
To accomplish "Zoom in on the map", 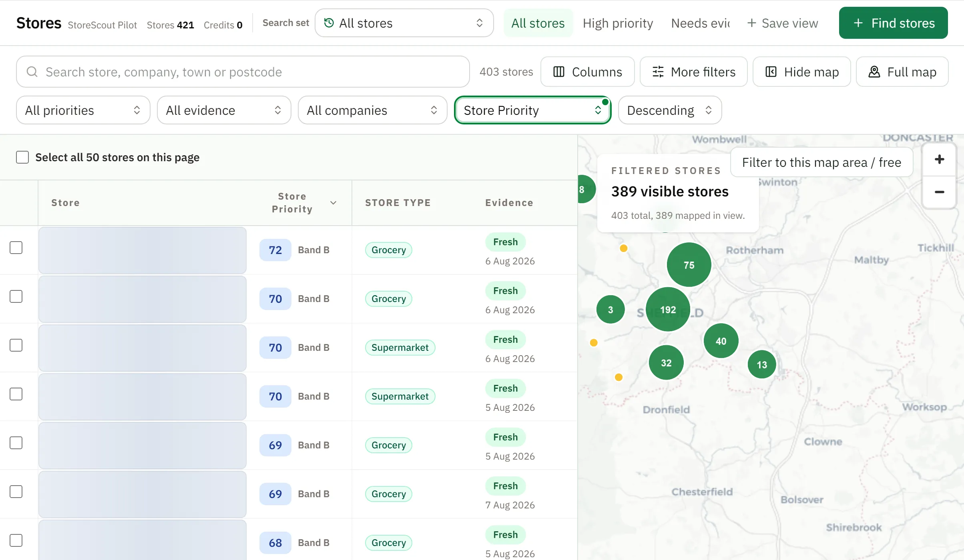I will click(x=939, y=159).
